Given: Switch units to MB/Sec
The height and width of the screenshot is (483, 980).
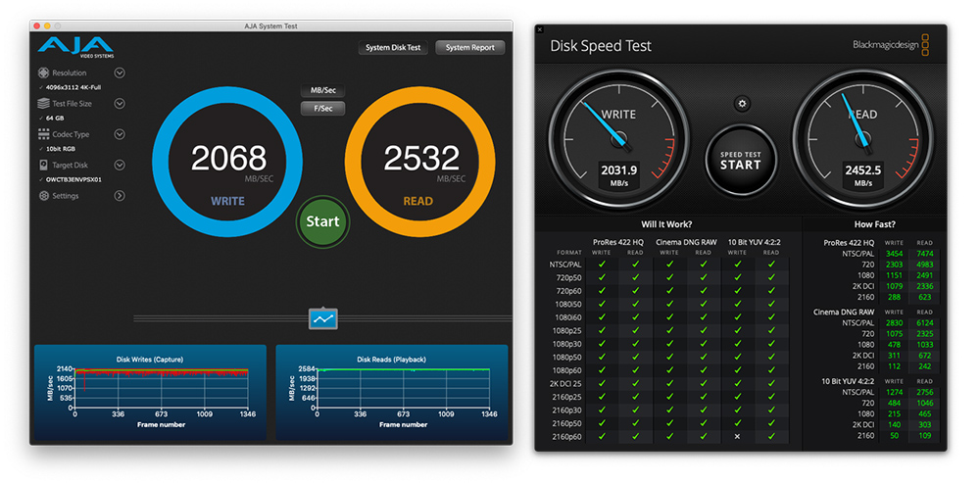Looking at the screenshot, I should [322, 90].
